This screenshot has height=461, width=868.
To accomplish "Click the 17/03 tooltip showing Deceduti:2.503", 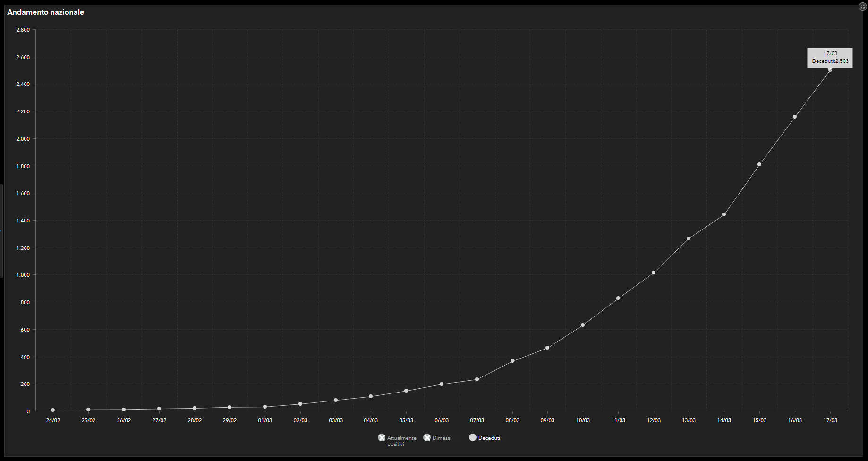I will (x=830, y=58).
